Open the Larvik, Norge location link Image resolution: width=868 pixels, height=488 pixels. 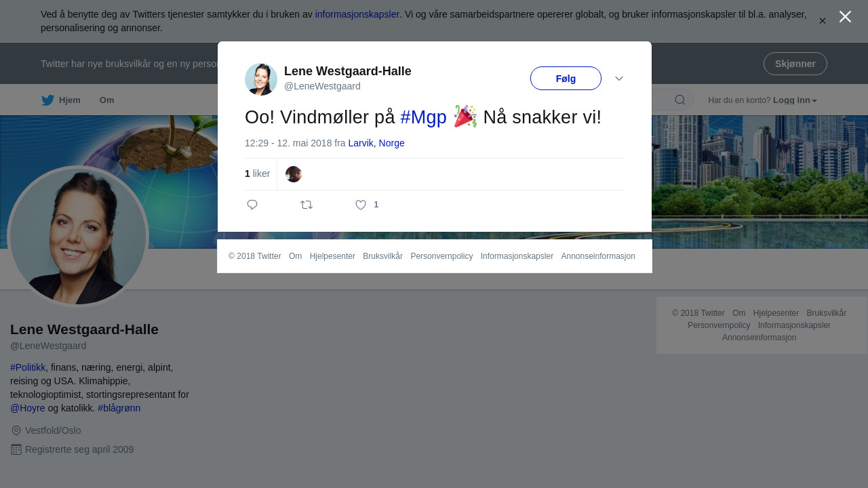(376, 143)
